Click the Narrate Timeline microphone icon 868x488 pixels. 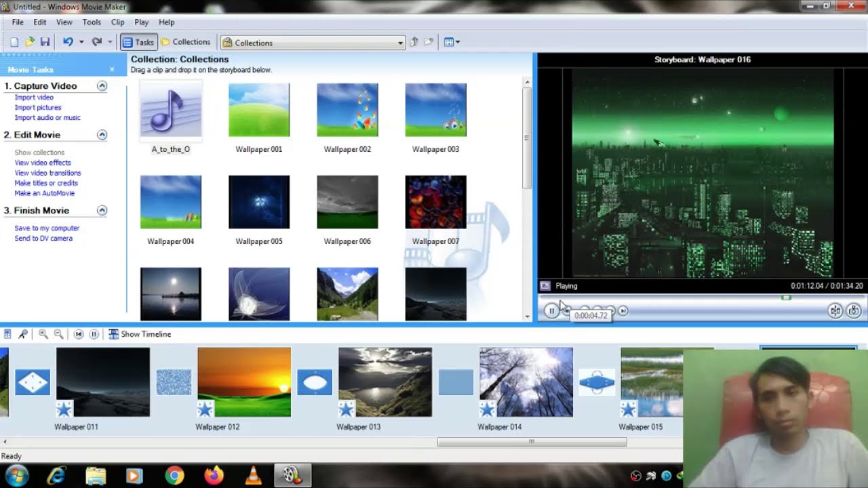coord(22,334)
